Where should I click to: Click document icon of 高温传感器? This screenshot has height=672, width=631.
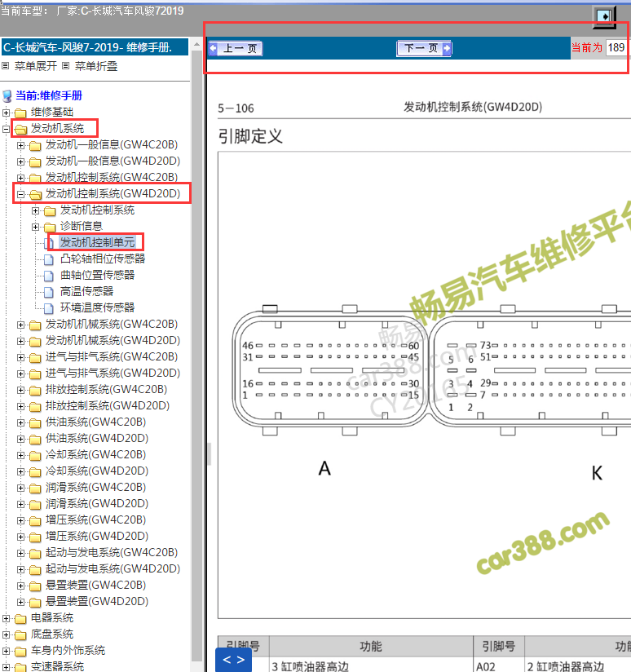(49, 292)
